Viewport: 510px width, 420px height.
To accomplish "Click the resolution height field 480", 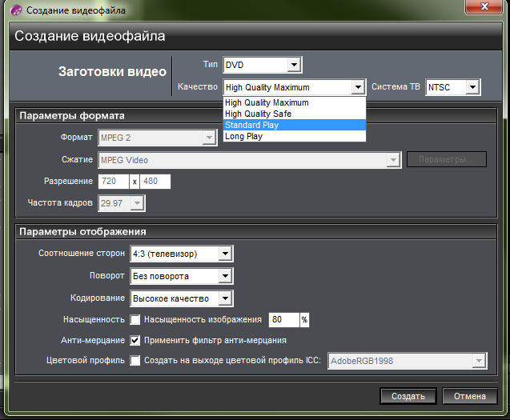I will (x=155, y=182).
